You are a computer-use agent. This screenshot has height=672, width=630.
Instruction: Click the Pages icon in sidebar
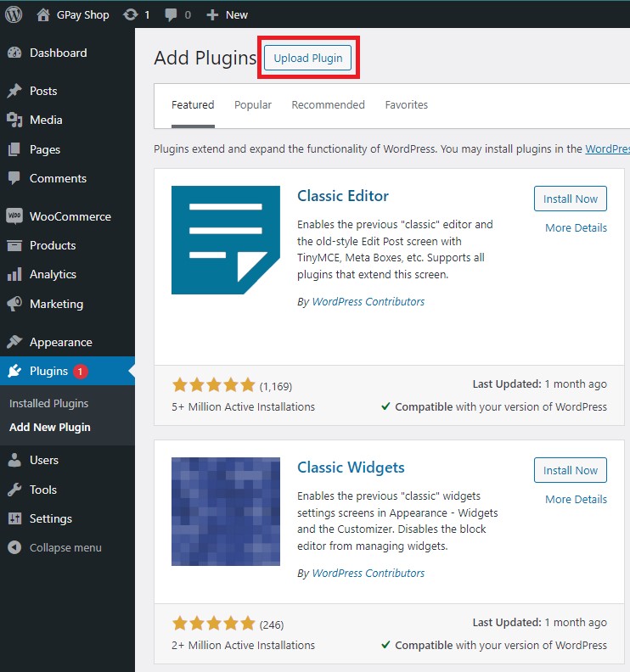tap(14, 149)
